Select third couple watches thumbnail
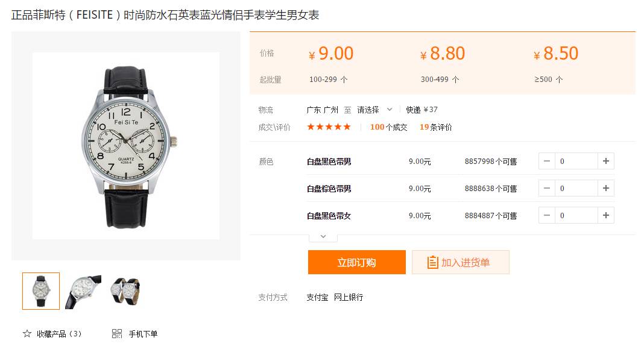 [125, 291]
